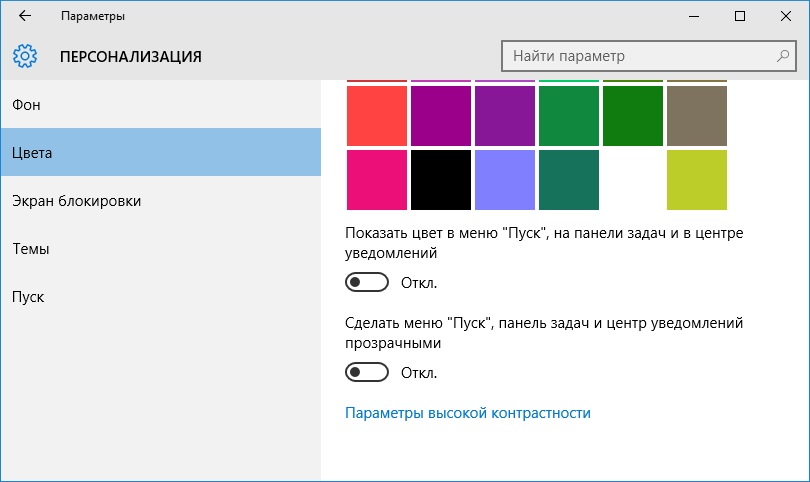Viewport: 810px width, 482px height.
Task: Pick the black color swatch
Action: coord(441,180)
